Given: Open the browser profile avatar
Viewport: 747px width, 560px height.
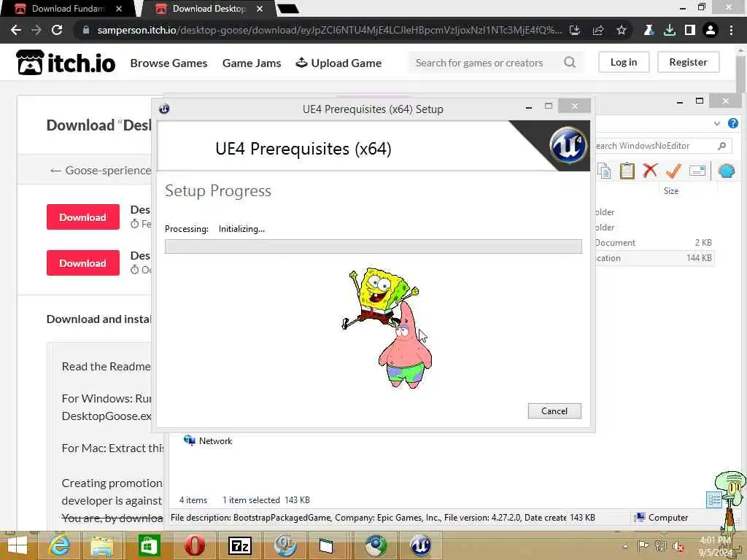Looking at the screenshot, I should tap(711, 30).
